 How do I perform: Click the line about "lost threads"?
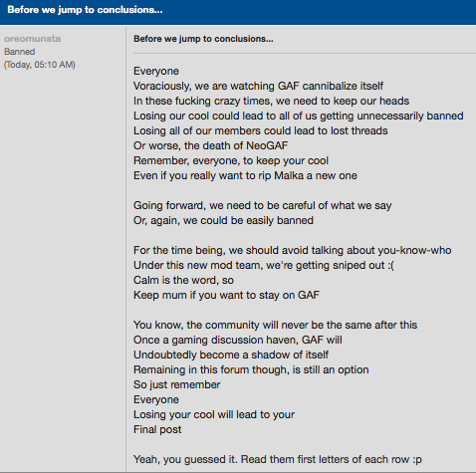click(261, 130)
